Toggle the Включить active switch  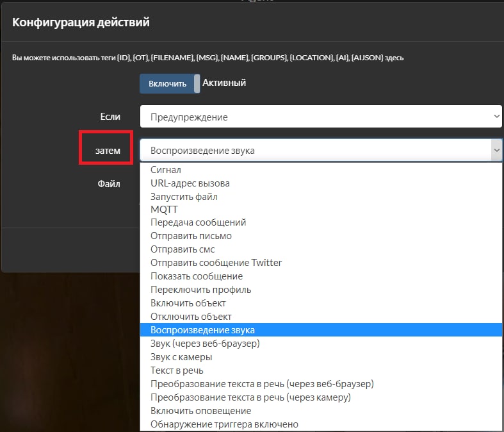[x=170, y=83]
